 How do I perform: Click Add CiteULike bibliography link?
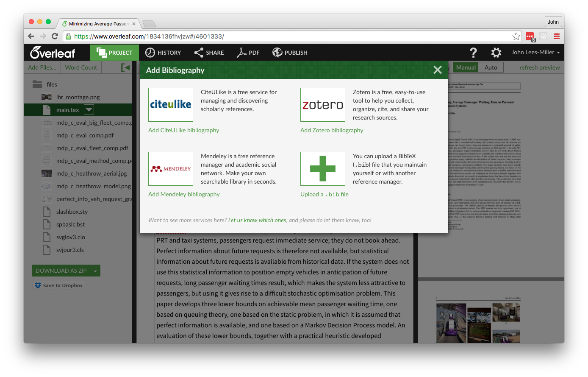click(183, 130)
